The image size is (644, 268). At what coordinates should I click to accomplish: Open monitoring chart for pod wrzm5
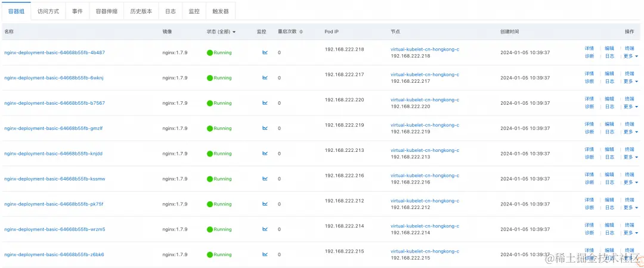(x=265, y=229)
